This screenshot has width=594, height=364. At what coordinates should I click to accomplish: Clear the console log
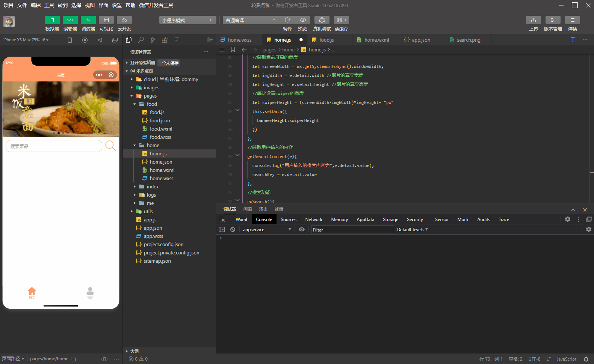point(233,230)
